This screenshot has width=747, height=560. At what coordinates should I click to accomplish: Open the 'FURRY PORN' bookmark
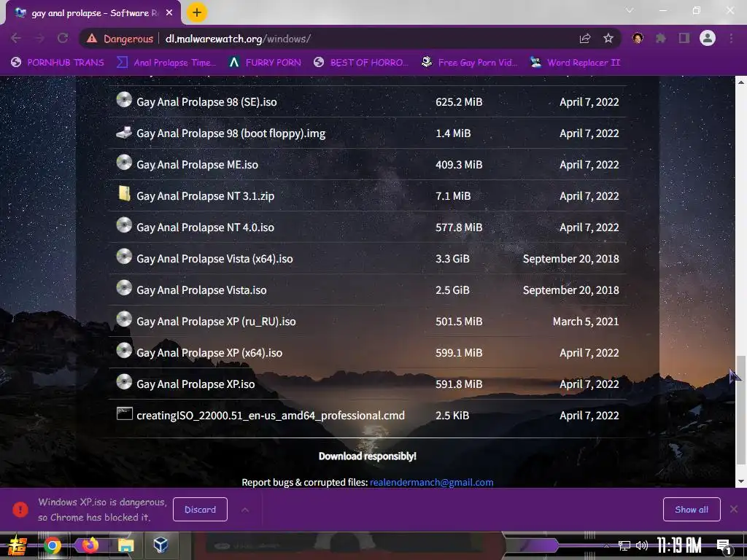coord(264,63)
